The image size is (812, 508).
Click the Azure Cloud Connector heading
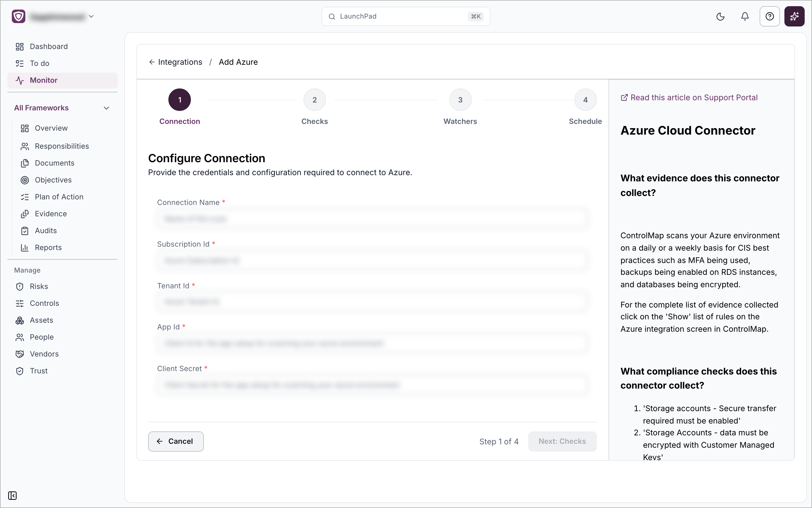[688, 130]
